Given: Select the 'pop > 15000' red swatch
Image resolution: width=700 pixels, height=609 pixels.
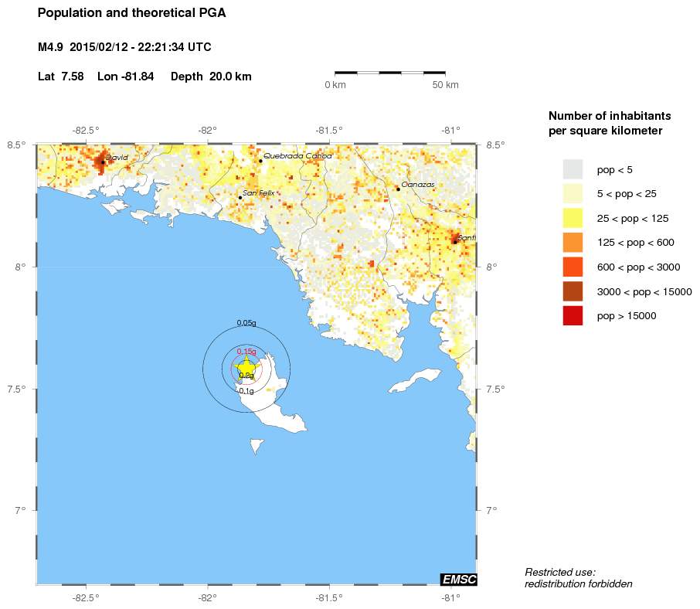Looking at the screenshot, I should point(573,315).
